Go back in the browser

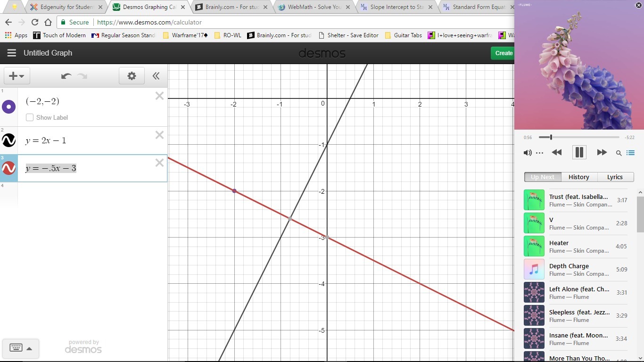pyautogui.click(x=8, y=22)
